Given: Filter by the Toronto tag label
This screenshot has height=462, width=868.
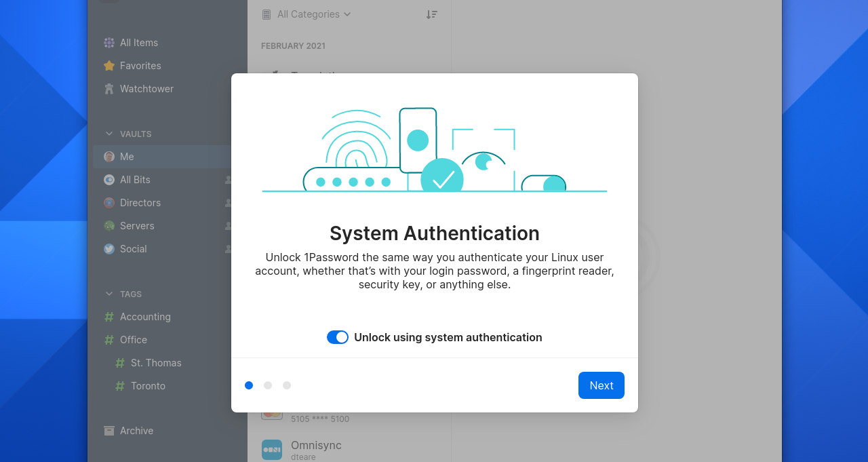Looking at the screenshot, I should coord(148,386).
